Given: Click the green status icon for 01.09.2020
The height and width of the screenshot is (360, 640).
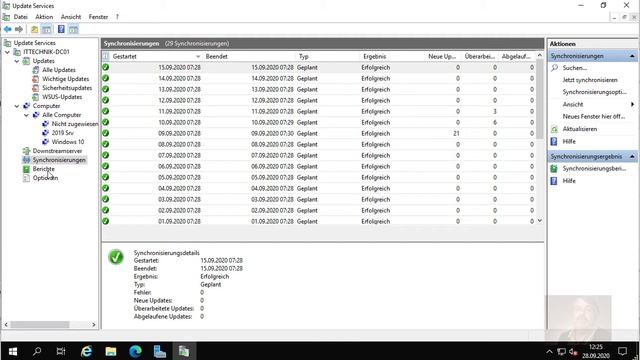Looking at the screenshot, I should (106, 221).
